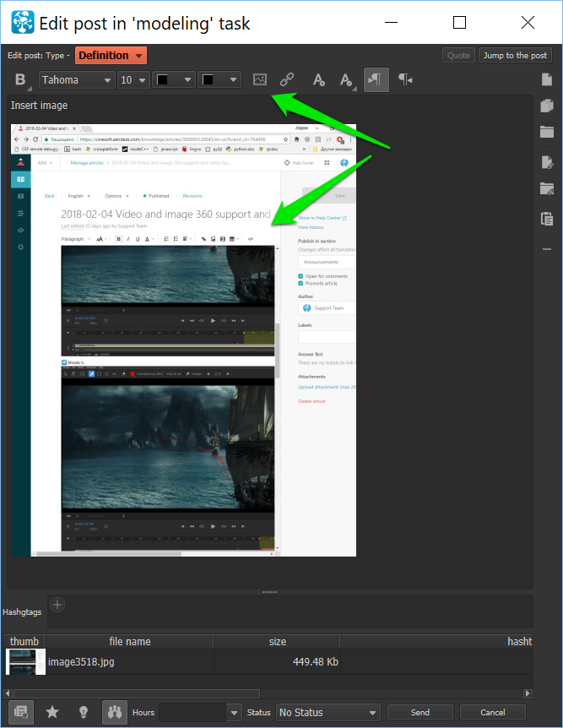563x728 pixels.
Task: Click the Send button
Action: pyautogui.click(x=420, y=712)
